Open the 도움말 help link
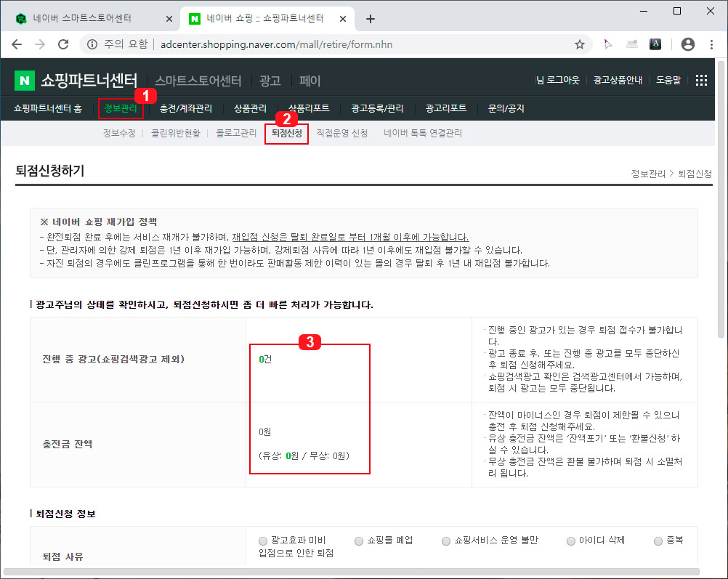Image resolution: width=728 pixels, height=579 pixels. 668,80
